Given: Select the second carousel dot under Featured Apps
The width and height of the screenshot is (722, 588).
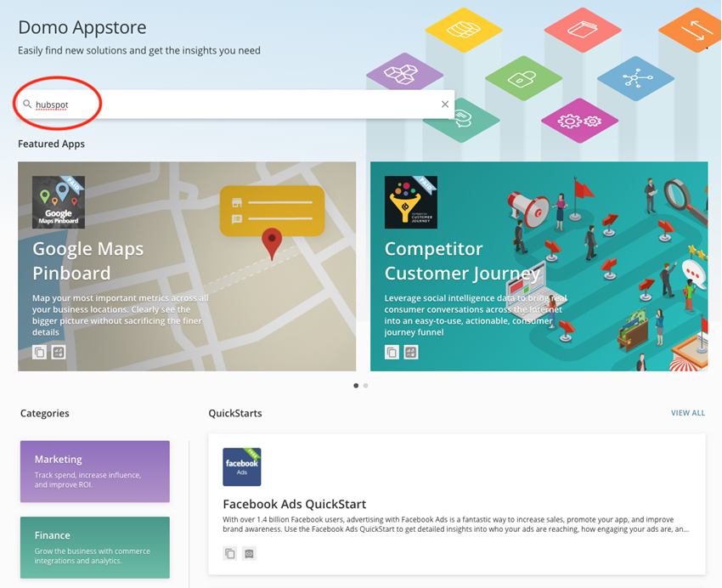Looking at the screenshot, I should point(365,385).
